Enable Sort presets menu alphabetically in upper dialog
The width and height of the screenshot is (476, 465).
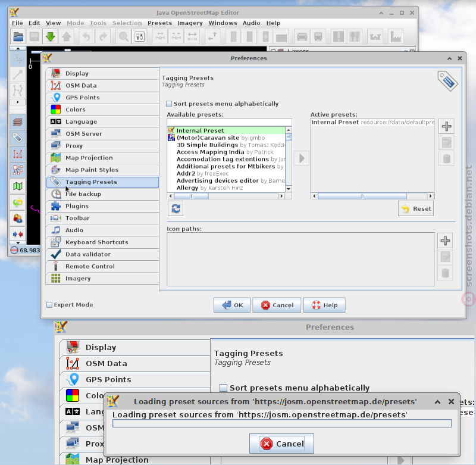pyautogui.click(x=169, y=104)
